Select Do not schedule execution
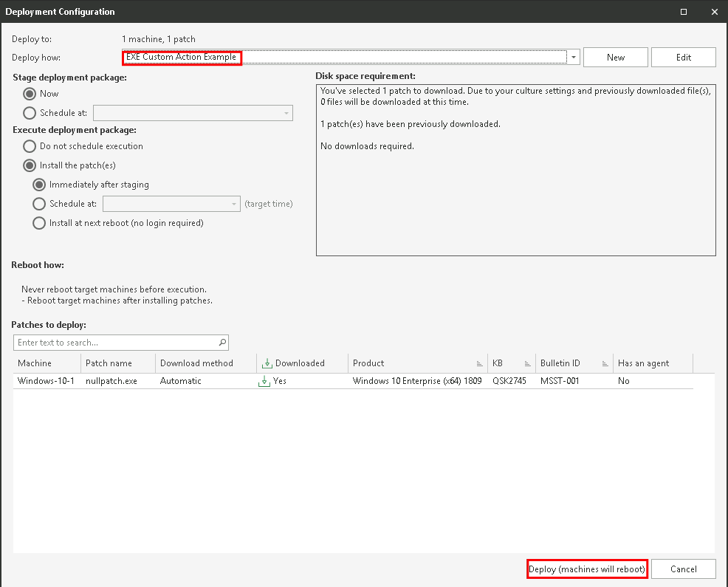The width and height of the screenshot is (728, 587). 30,146
